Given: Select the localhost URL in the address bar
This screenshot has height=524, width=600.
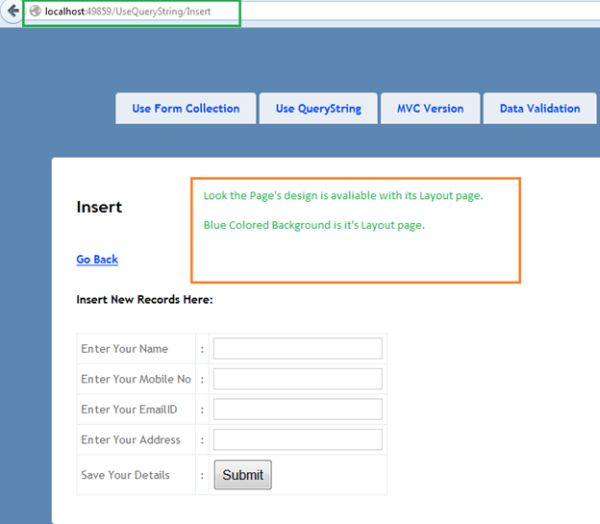Looking at the screenshot, I should point(128,11).
